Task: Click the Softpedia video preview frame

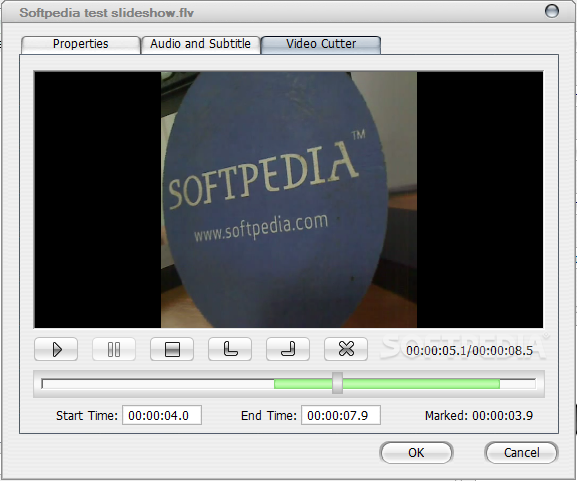Action: click(x=288, y=199)
